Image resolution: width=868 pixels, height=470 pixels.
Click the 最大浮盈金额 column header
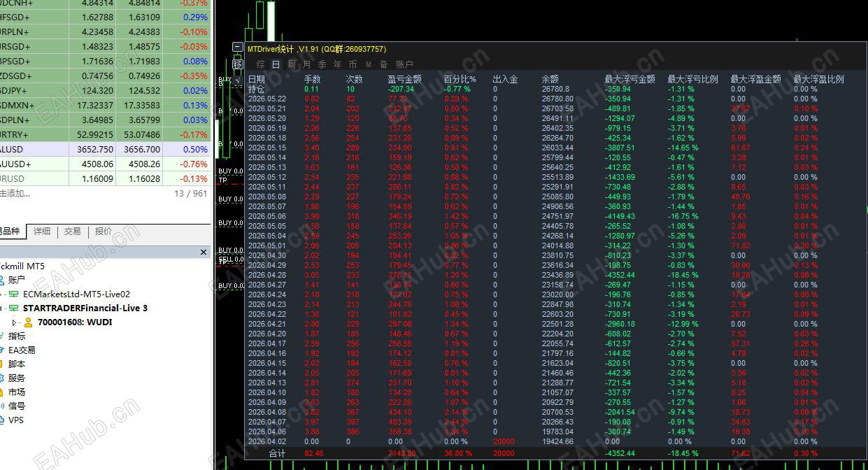pos(756,80)
